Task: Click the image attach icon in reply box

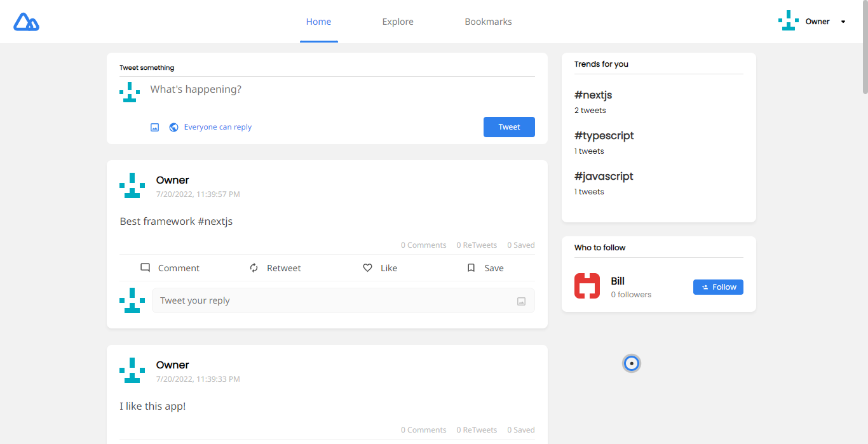Action: (521, 301)
